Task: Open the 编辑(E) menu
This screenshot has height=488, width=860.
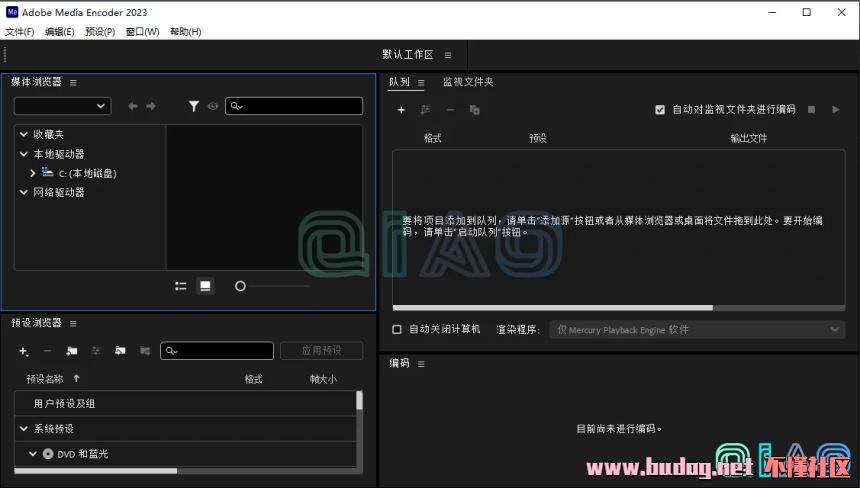Action: (x=60, y=32)
